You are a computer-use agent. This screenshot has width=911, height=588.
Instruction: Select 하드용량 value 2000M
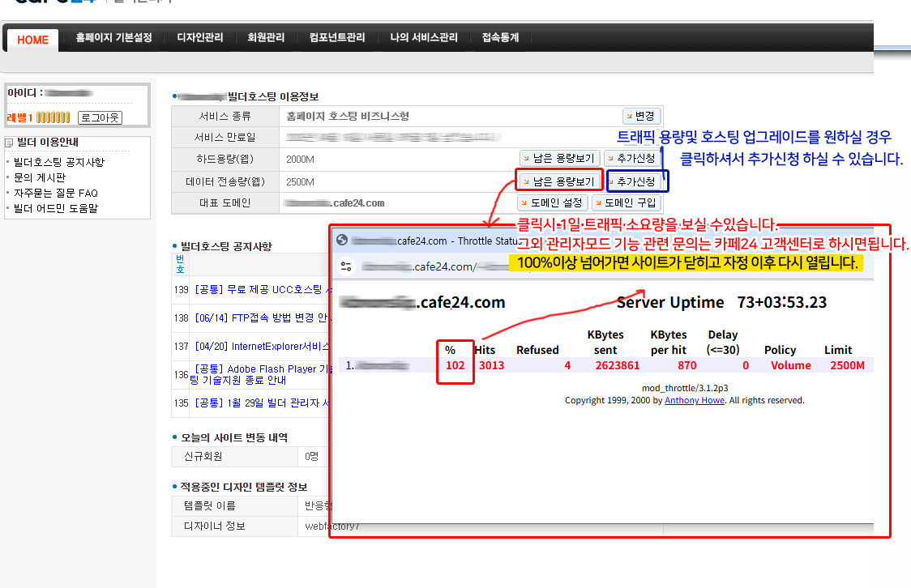(x=300, y=159)
